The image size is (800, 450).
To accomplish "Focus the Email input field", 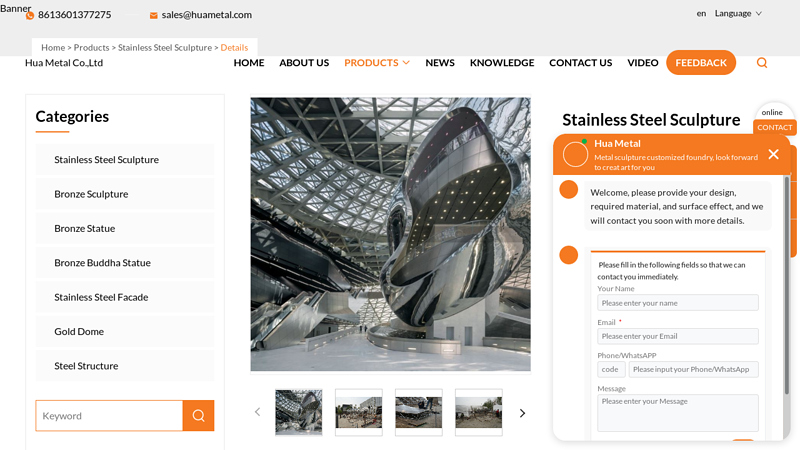I will pos(678,336).
